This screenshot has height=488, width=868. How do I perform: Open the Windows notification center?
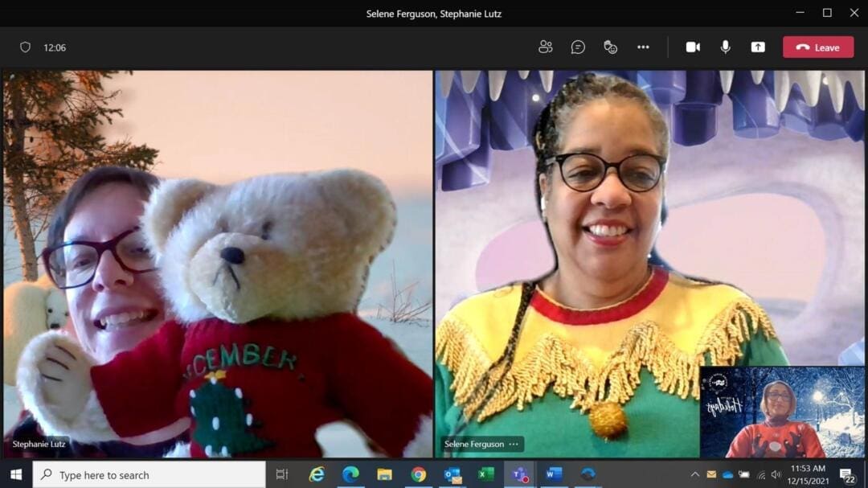846,475
